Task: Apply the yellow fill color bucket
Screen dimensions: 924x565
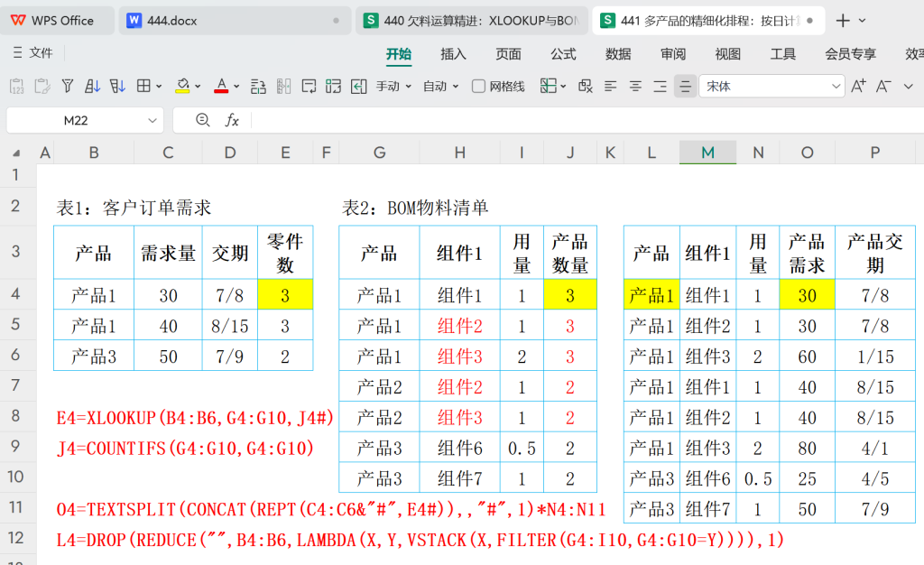Action: coord(182,87)
